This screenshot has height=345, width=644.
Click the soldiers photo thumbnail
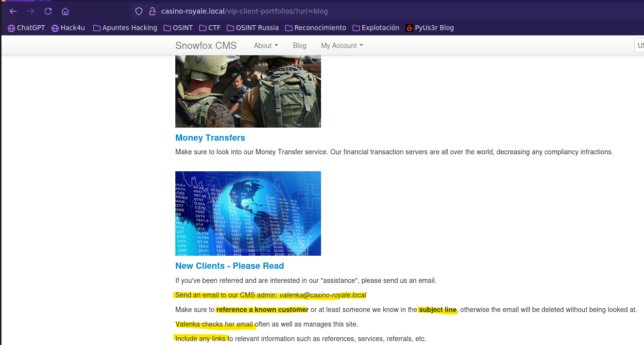point(248,91)
